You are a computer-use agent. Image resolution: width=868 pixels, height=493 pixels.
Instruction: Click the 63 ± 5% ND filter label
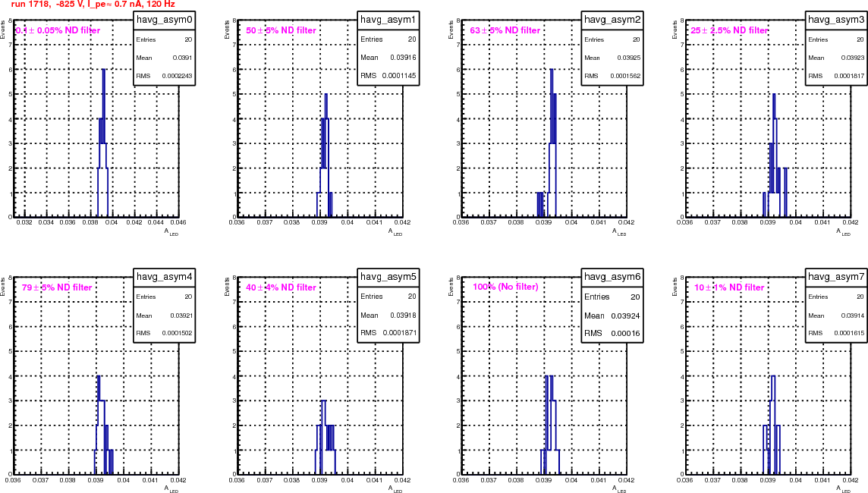click(x=505, y=30)
